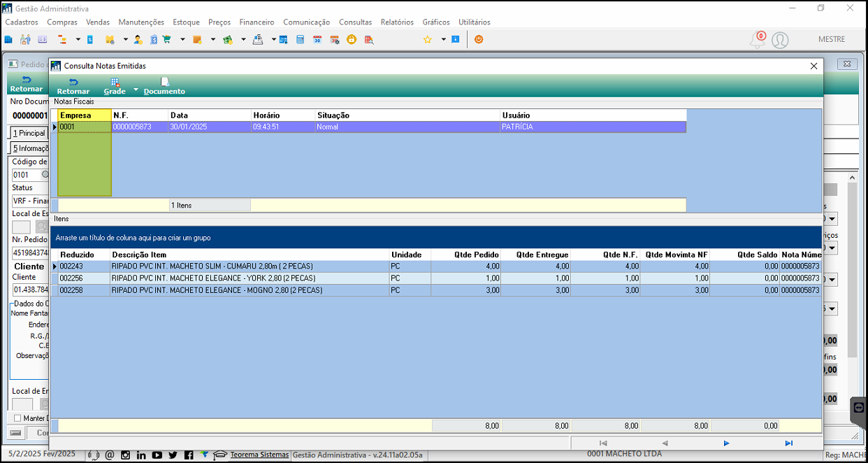The image size is (868, 463).
Task: Open the people/customers toolbar icon
Action: (25, 39)
